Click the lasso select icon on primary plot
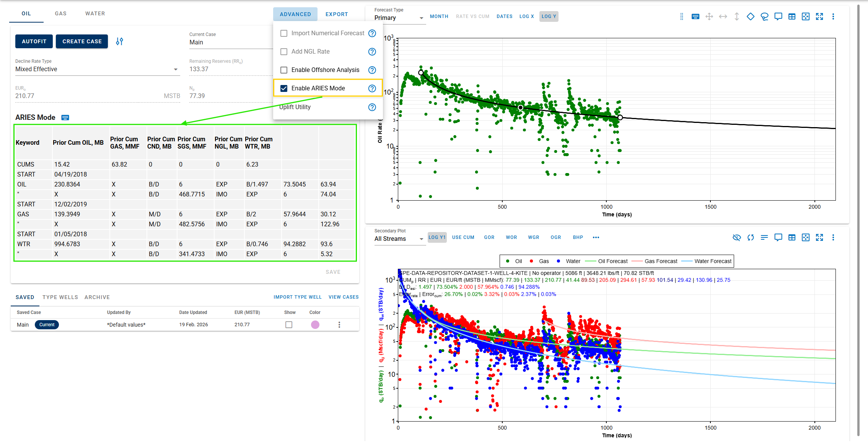 tap(764, 16)
